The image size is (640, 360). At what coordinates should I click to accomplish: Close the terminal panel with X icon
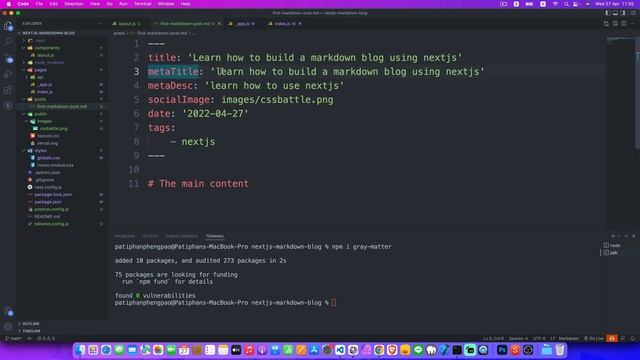633,236
